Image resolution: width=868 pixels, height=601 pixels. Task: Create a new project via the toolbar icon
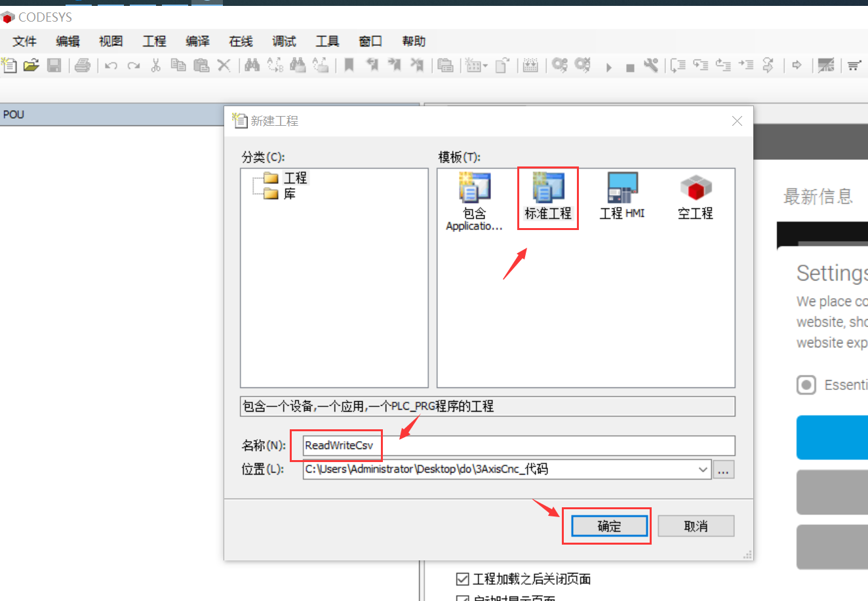click(x=9, y=66)
